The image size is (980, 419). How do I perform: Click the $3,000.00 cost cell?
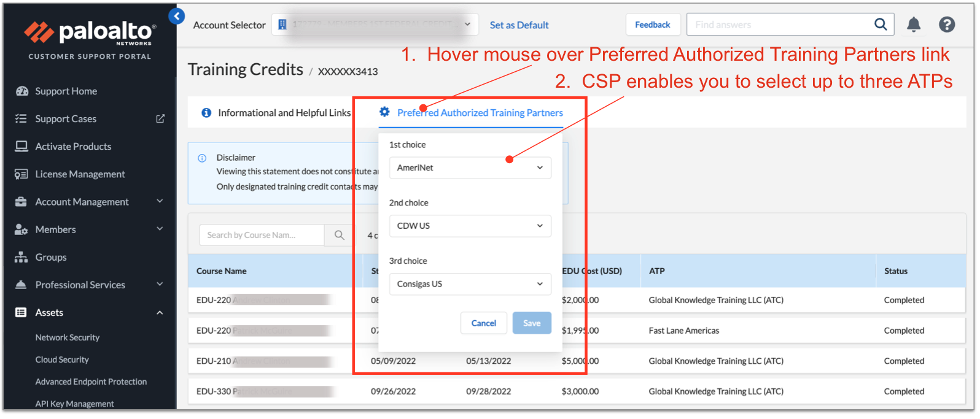tap(580, 391)
